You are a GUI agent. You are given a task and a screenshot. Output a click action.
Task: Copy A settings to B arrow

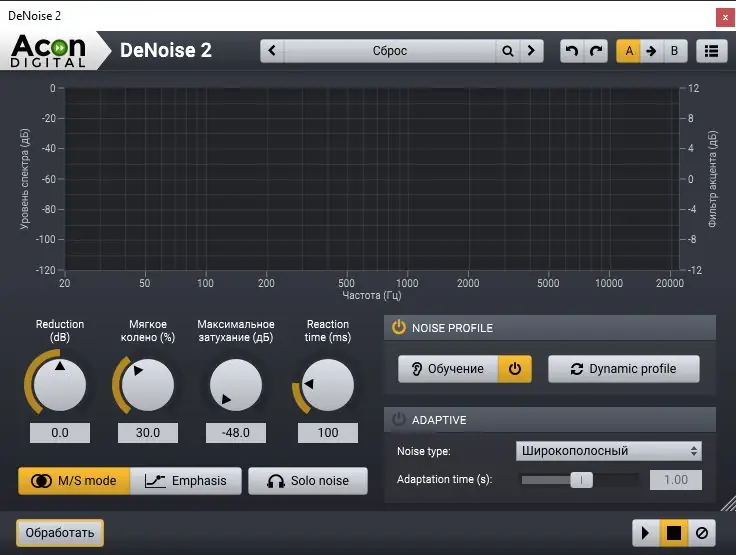[652, 51]
